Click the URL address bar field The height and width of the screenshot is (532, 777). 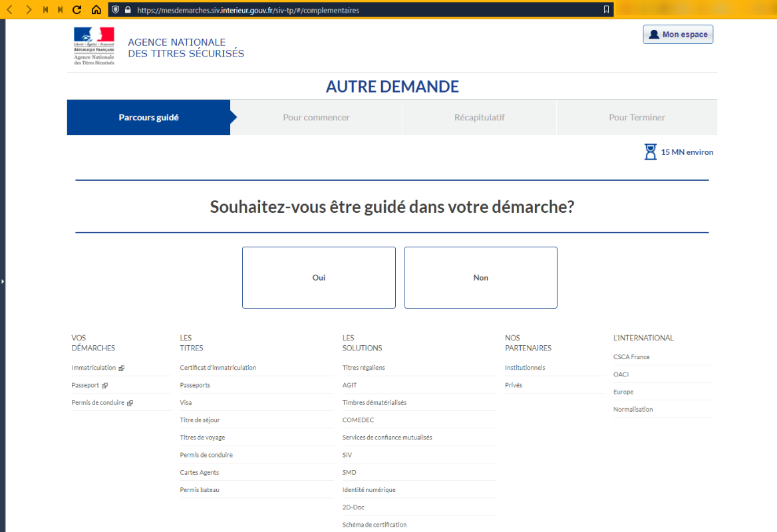[x=366, y=10]
